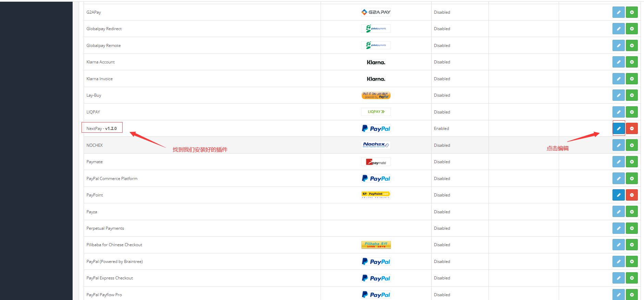Open edit for NextPay v1.2.0
The width and height of the screenshot is (644, 300).
click(x=618, y=129)
